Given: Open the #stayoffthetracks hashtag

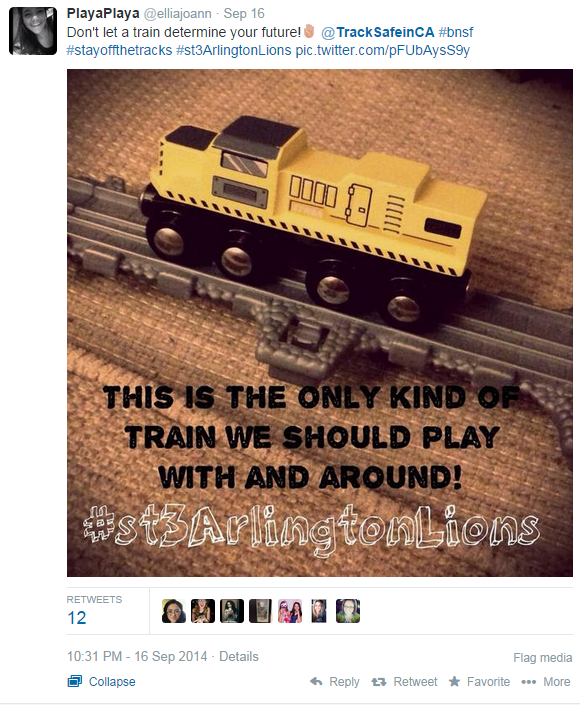Looking at the screenshot, I should click(x=120, y=50).
